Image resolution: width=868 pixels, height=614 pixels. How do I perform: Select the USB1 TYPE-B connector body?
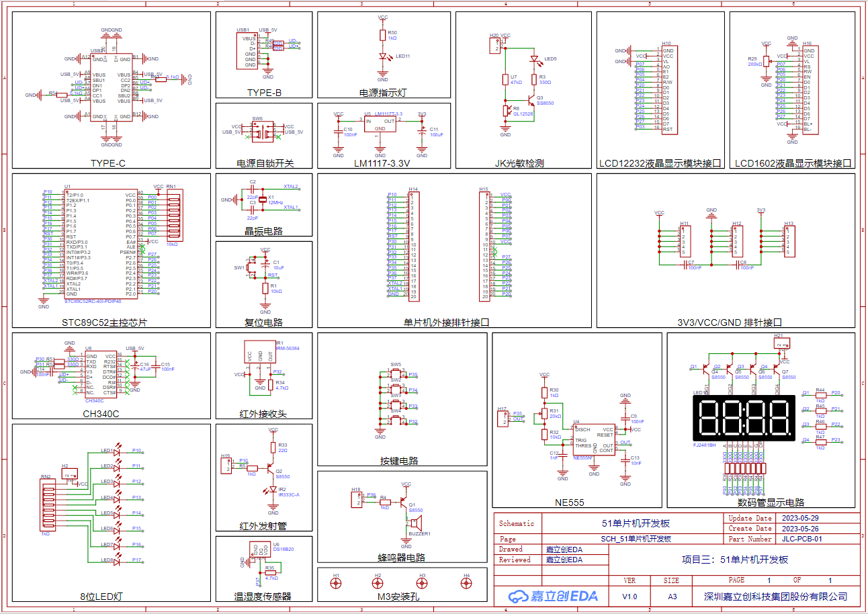247,50
